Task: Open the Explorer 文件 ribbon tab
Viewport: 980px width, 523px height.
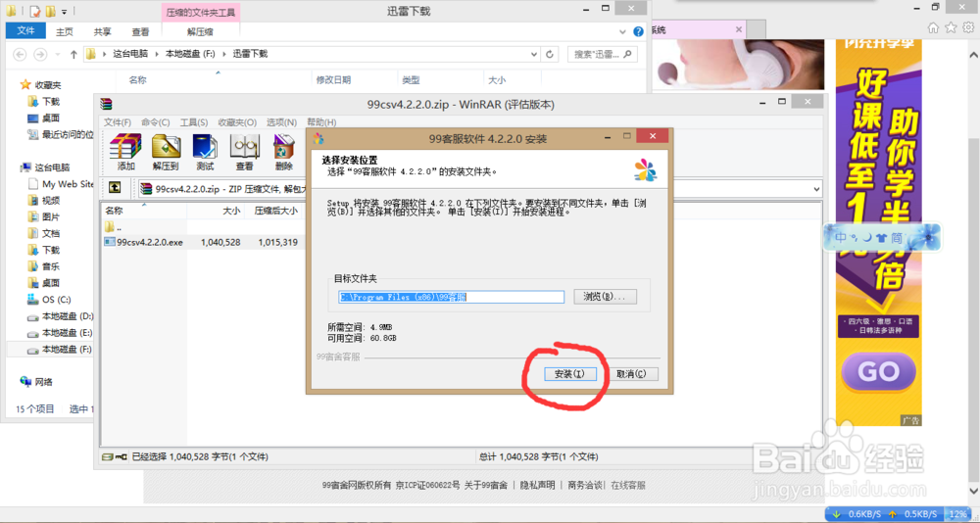Action: click(x=25, y=30)
